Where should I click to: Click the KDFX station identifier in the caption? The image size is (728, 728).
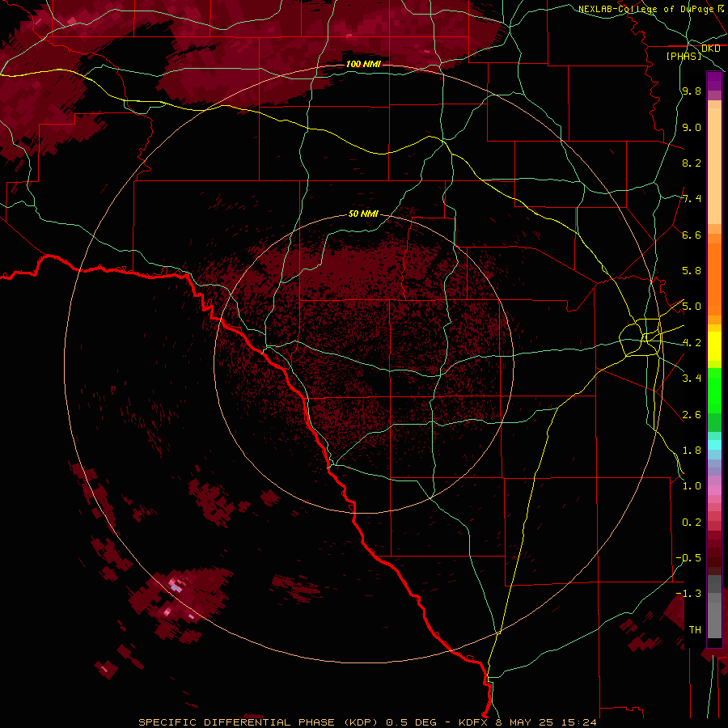click(473, 722)
